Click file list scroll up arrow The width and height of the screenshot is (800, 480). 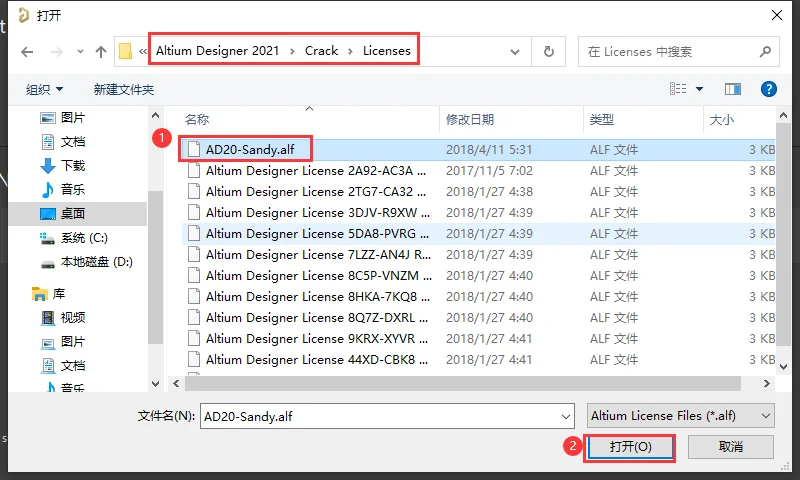(784, 116)
